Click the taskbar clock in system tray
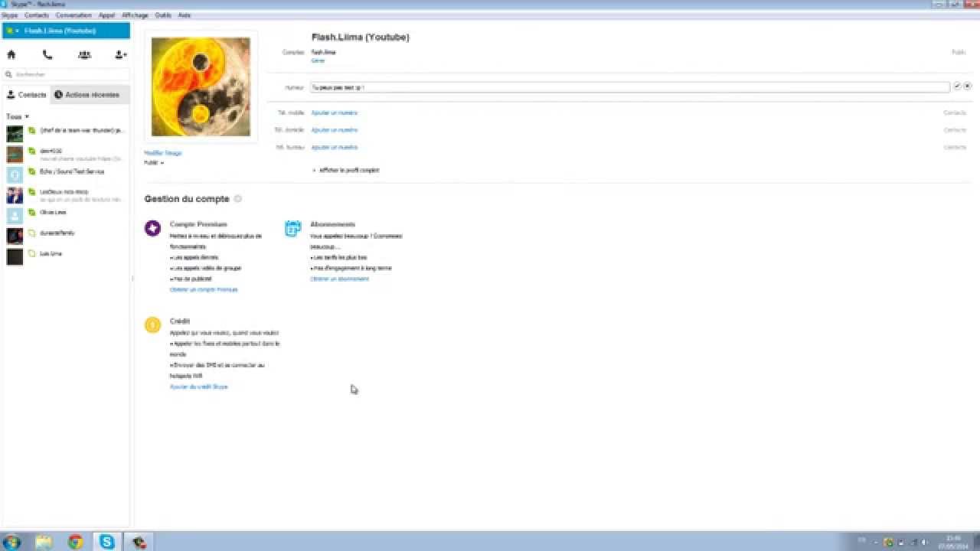Viewport: 980px width, 551px height. [x=952, y=542]
